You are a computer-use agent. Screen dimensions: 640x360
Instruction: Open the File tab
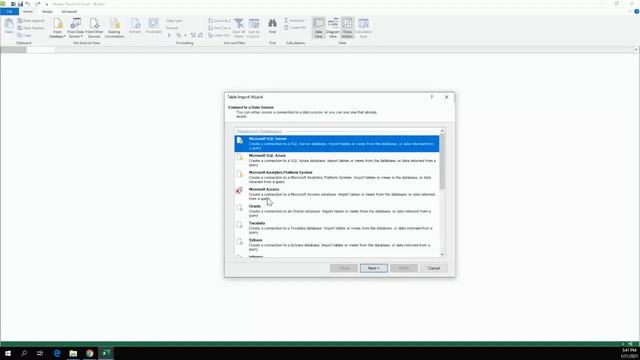(x=9, y=11)
